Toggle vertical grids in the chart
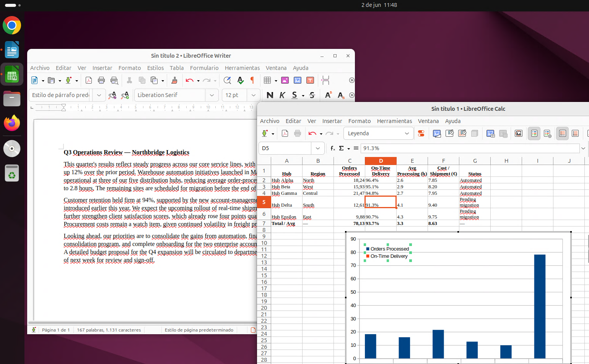Image resolution: width=589 pixels, height=364 pixels. pos(575,133)
